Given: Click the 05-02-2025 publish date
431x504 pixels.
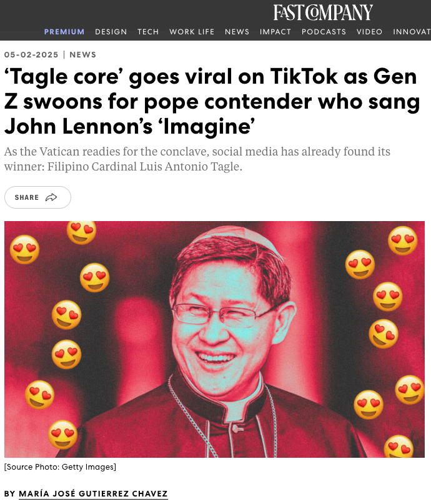Looking at the screenshot, I should point(31,54).
